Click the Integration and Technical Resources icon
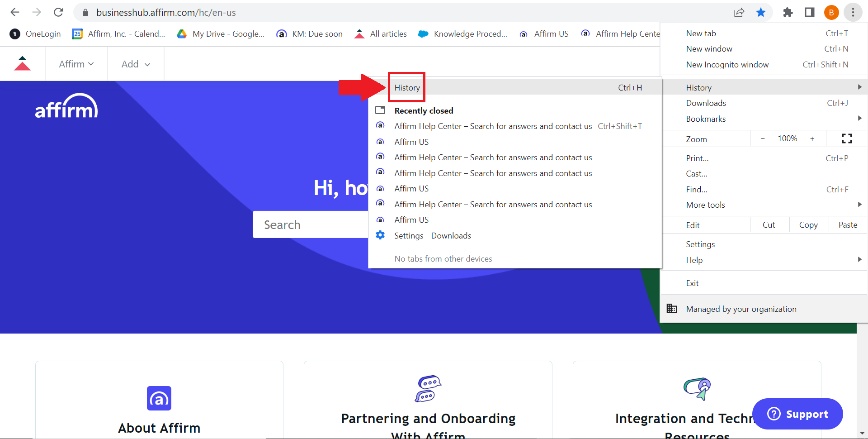Viewport: 868px width, 439px height. (x=697, y=388)
